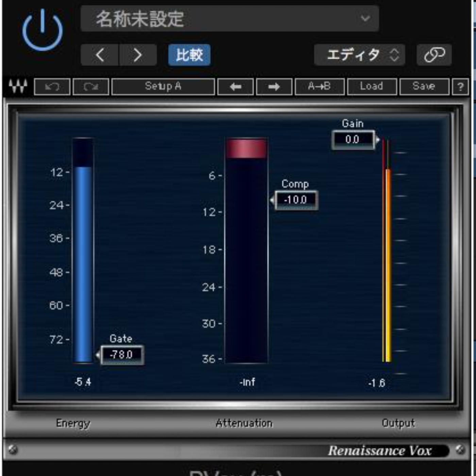
Task: Toggle the plugin power bypass button
Action: pos(42,30)
